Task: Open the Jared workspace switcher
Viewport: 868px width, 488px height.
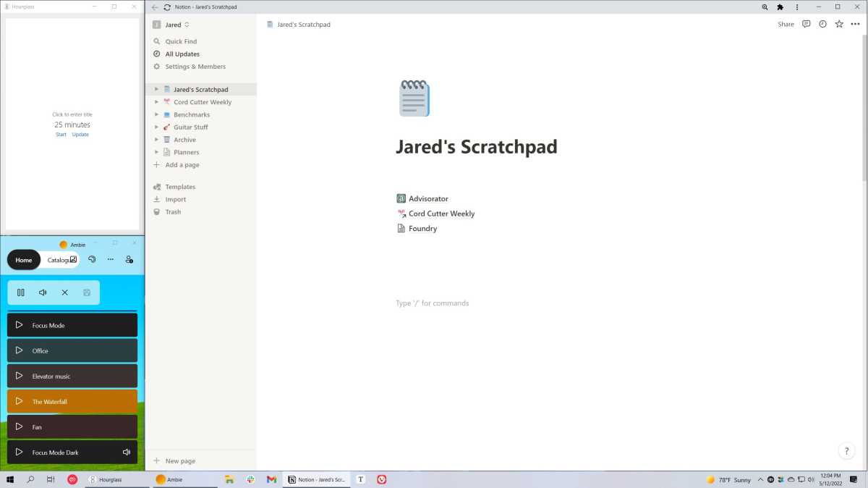Action: 171,25
